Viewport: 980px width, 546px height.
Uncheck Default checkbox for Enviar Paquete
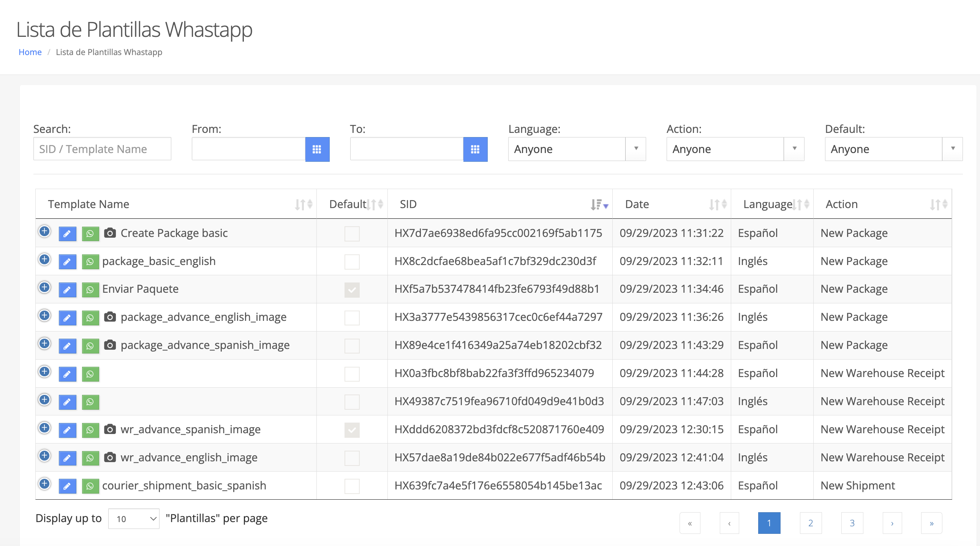click(x=352, y=290)
